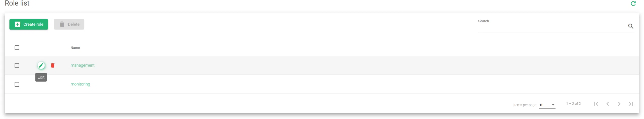Click into the Search input field
The width and height of the screenshot is (644, 119).
[551, 27]
